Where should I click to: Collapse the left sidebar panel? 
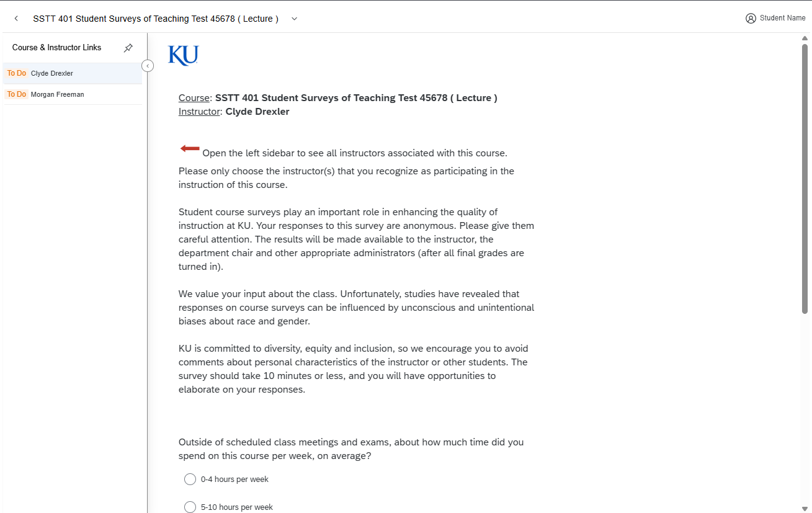148,66
